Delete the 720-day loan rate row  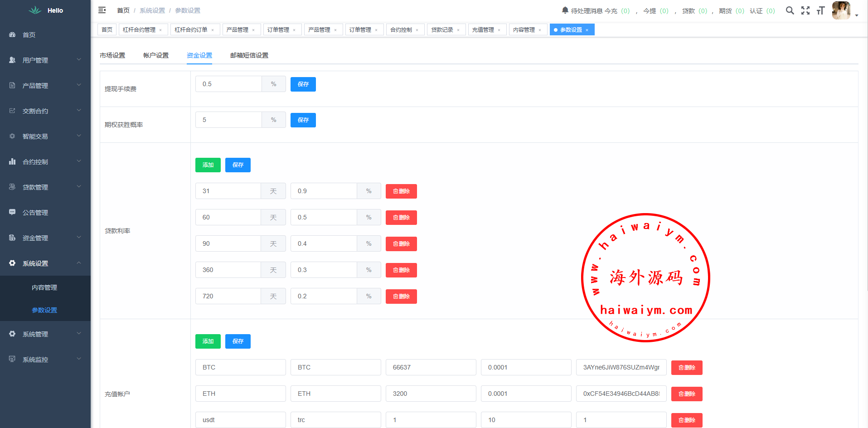point(401,297)
